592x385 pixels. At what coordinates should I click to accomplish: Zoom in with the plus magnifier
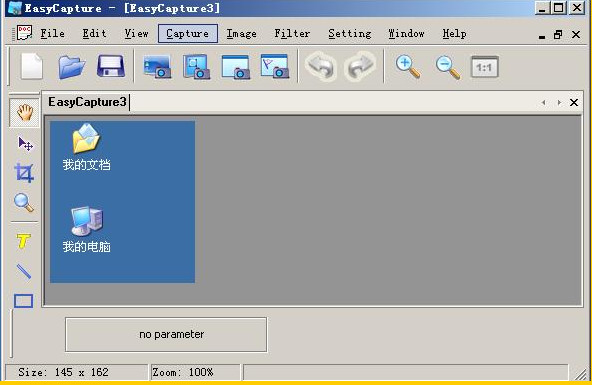(408, 67)
